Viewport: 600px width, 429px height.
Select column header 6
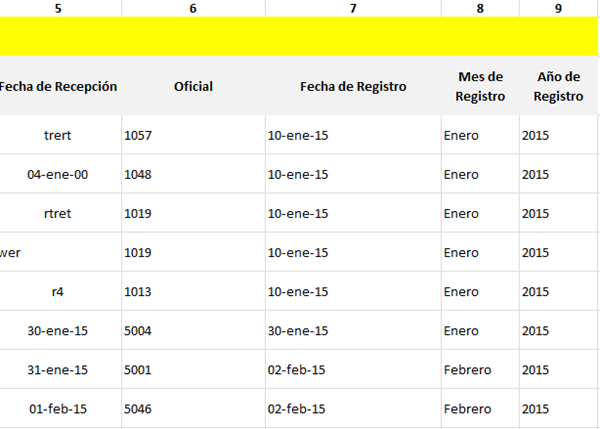pyautogui.click(x=193, y=8)
